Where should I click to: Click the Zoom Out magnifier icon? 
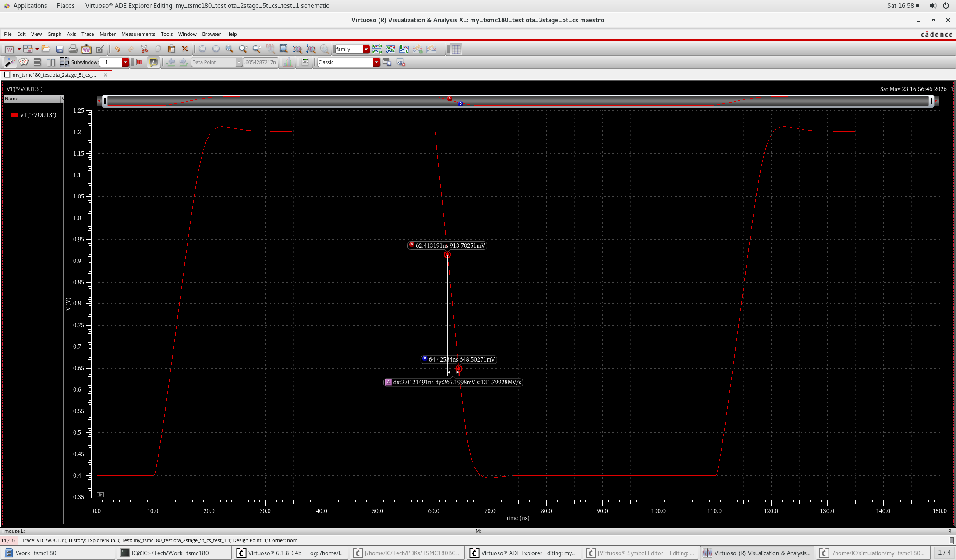click(x=257, y=49)
